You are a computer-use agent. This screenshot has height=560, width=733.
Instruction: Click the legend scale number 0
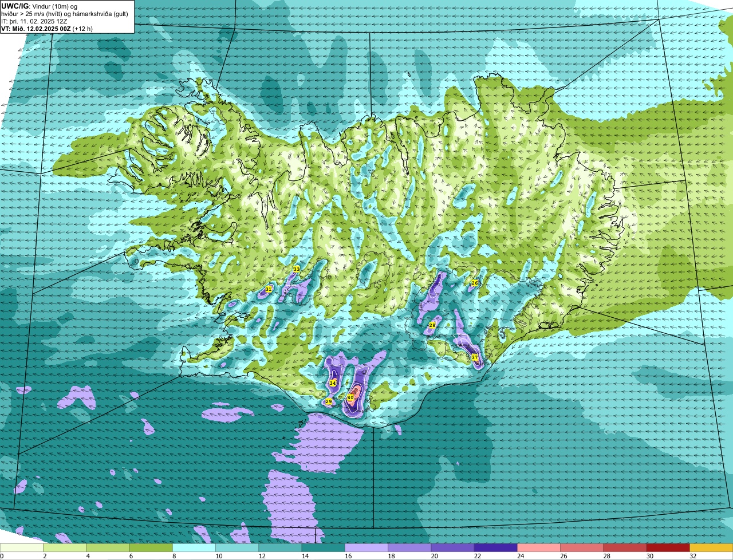(2, 556)
